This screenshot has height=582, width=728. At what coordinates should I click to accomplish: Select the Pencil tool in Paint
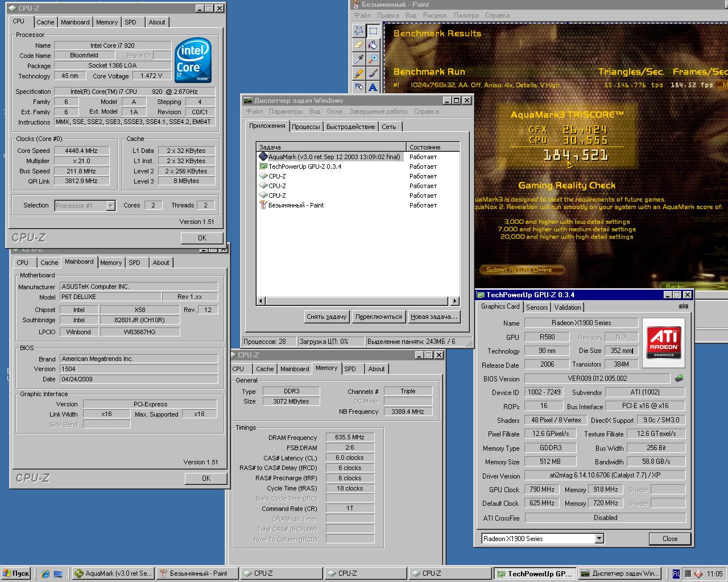pos(359,73)
